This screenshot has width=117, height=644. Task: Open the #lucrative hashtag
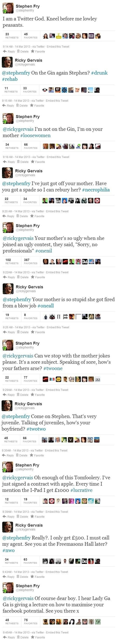[82, 490]
